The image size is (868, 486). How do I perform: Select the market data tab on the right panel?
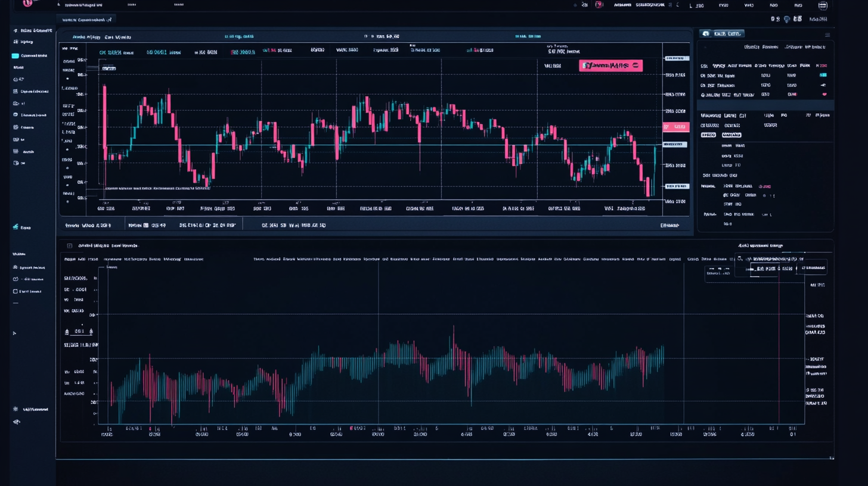coord(727,34)
